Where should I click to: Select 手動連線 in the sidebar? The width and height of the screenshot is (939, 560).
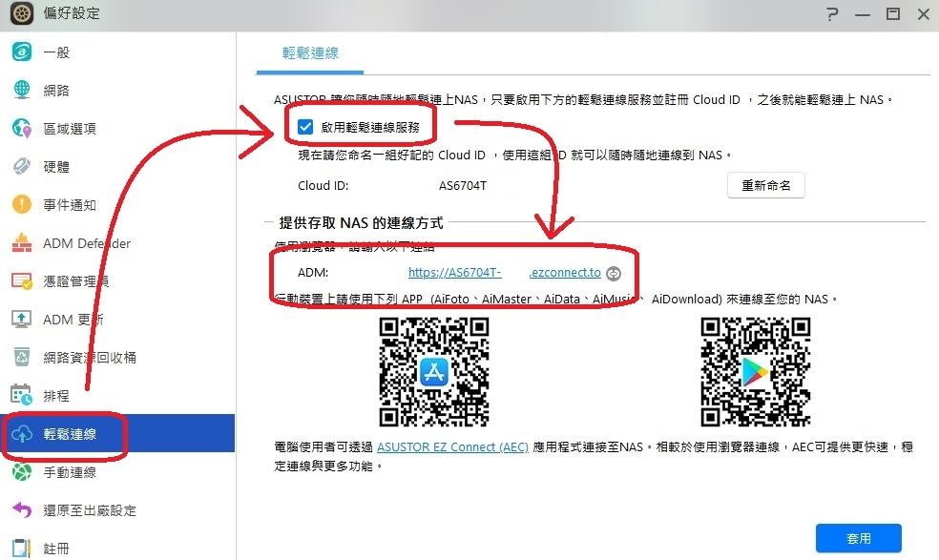[70, 472]
